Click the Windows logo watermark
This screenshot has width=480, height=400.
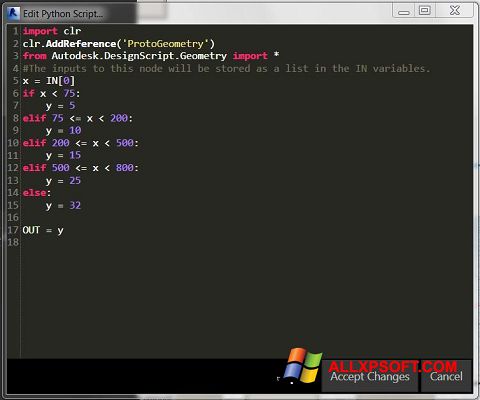tap(303, 365)
